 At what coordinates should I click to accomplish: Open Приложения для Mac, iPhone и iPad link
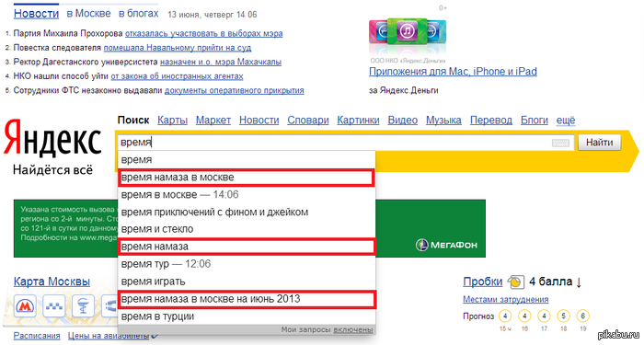tap(453, 72)
